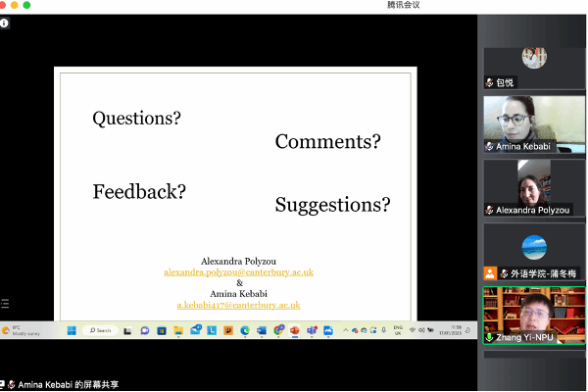Select Alexandra Polyzou's video thumbnail

point(534,187)
